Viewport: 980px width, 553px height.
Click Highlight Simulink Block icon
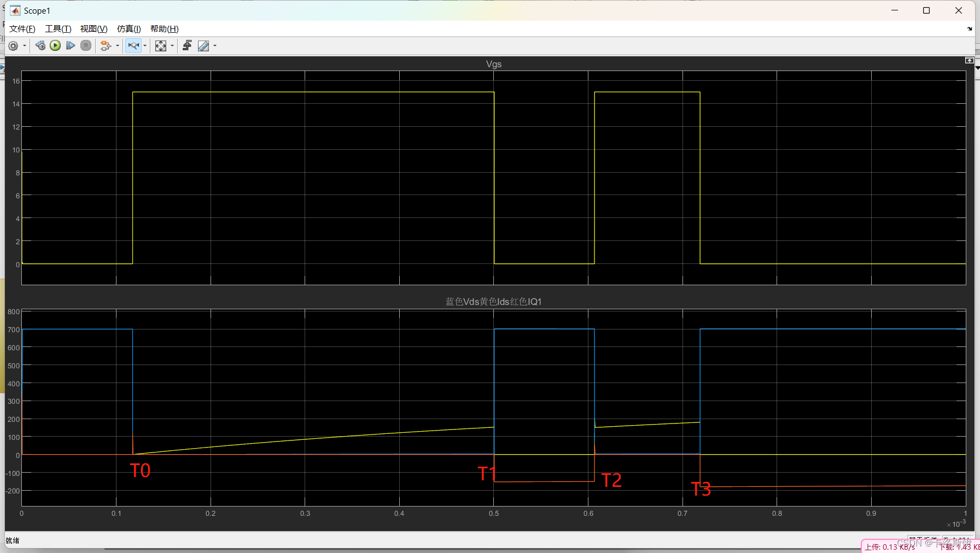[x=106, y=46]
